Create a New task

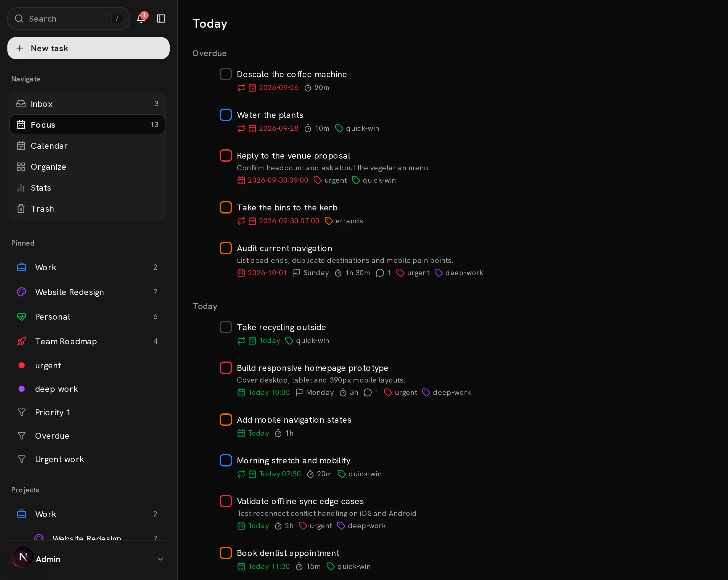click(x=89, y=48)
